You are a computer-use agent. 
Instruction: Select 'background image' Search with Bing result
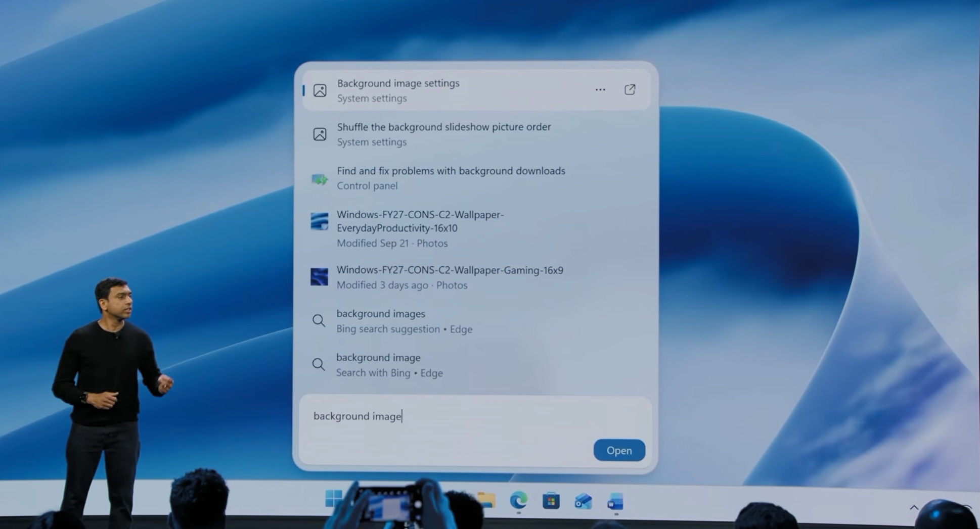click(x=476, y=365)
